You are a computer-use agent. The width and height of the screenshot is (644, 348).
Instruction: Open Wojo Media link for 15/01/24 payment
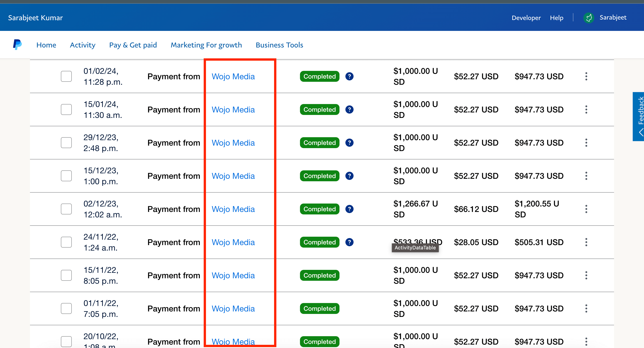click(233, 109)
